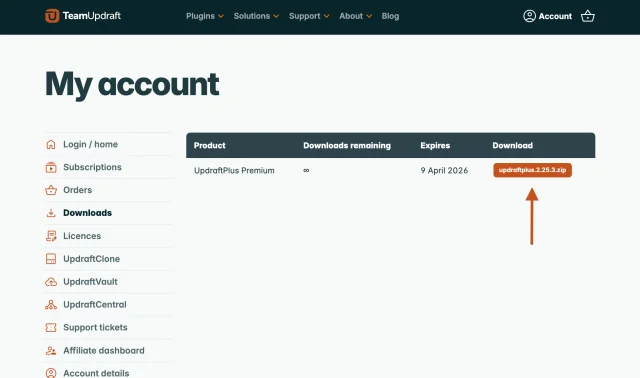Open the Support tickets section
The width and height of the screenshot is (640, 378).
tap(95, 327)
